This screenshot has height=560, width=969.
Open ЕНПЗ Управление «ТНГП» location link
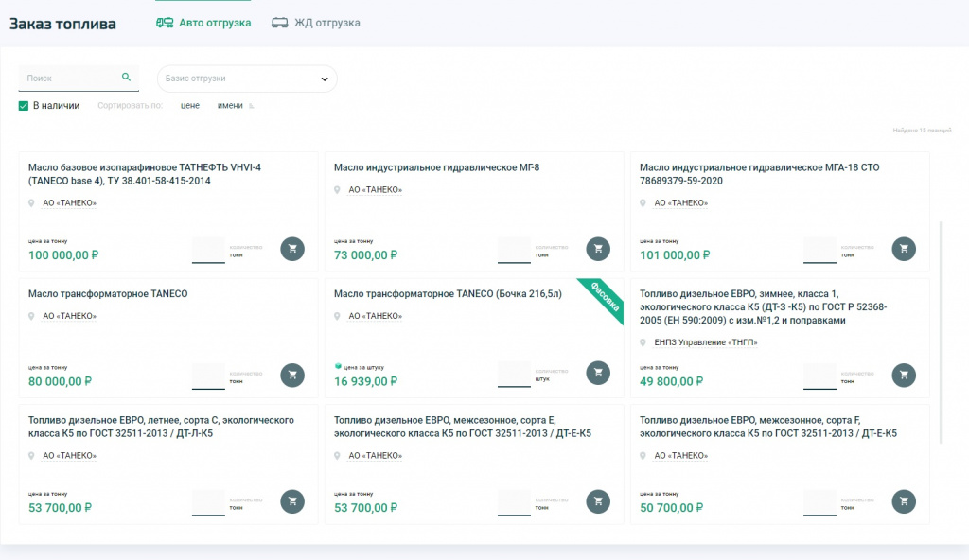[706, 342]
